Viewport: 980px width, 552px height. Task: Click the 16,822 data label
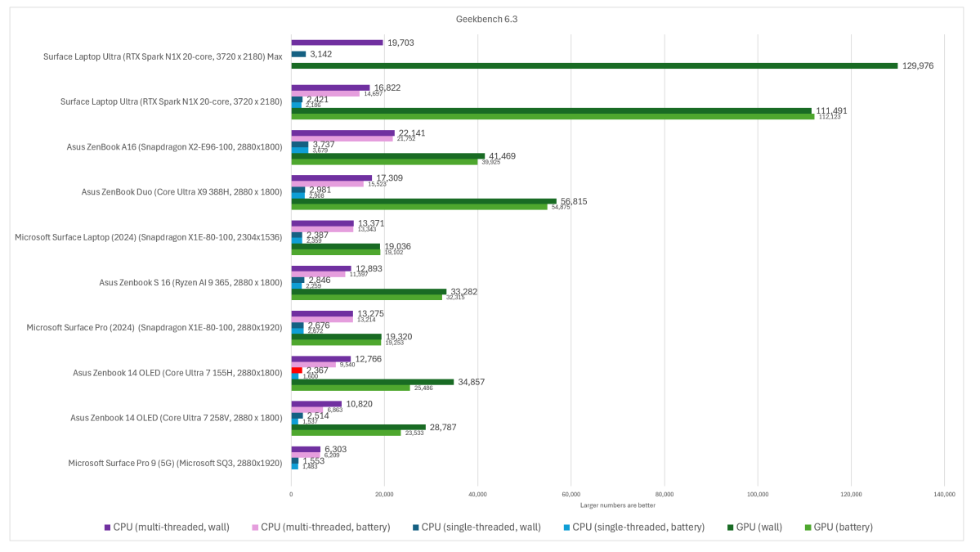[x=387, y=88]
